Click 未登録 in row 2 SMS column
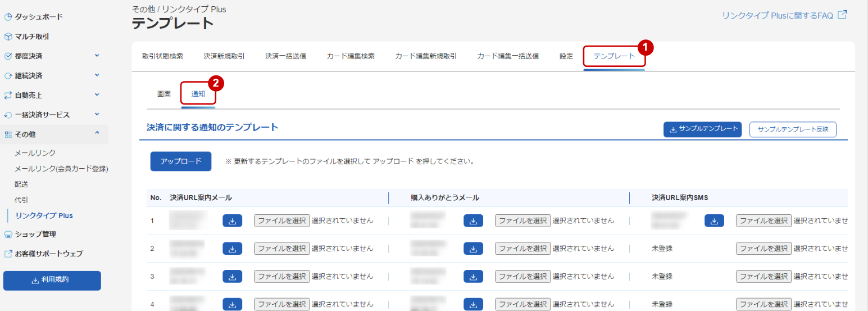Image resolution: width=868 pixels, height=311 pixels. click(662, 249)
